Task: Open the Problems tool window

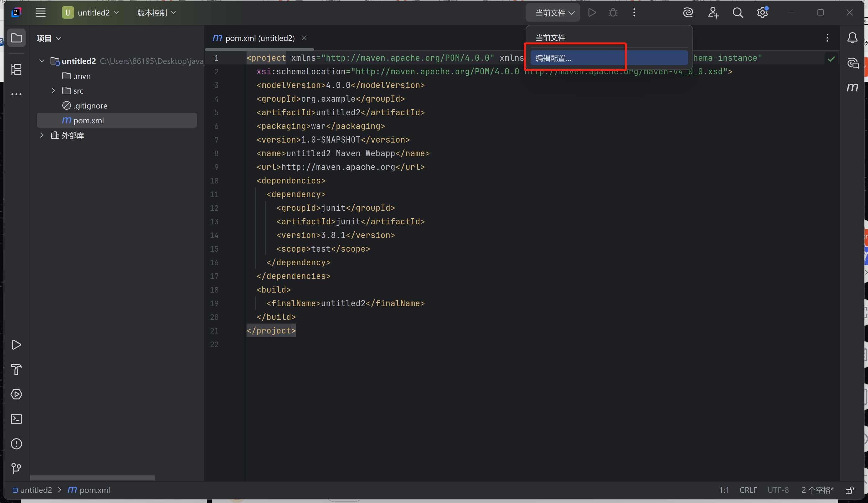Action: point(16,444)
